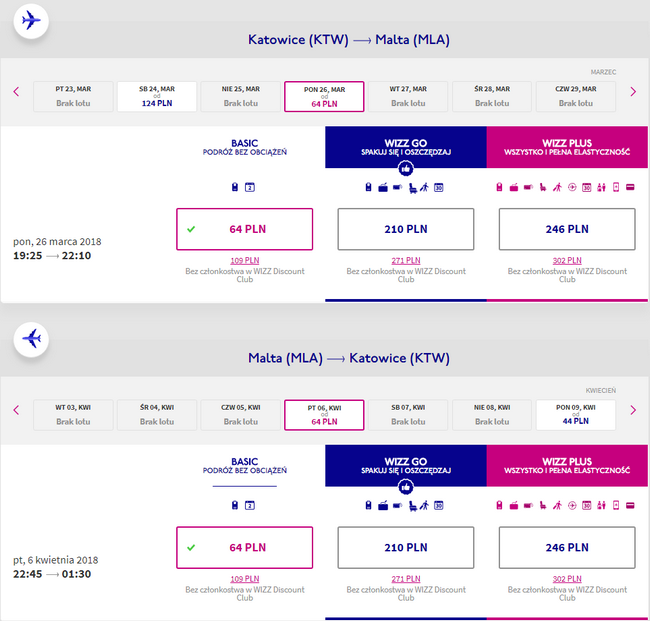The image size is (650, 621).
Task: Show earlier dates for Katowice to Malta
Action: (x=16, y=92)
